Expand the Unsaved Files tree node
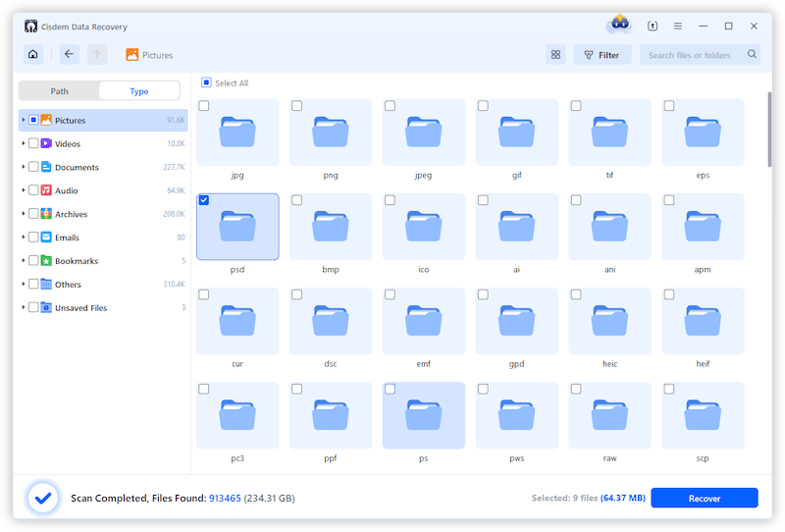 [23, 307]
